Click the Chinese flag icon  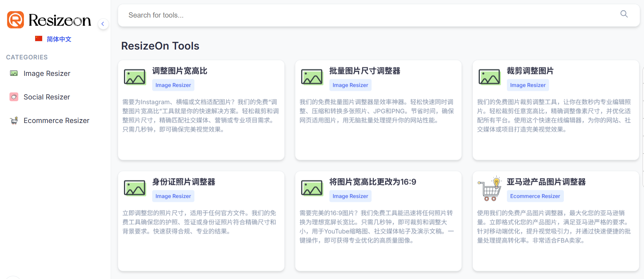39,39
